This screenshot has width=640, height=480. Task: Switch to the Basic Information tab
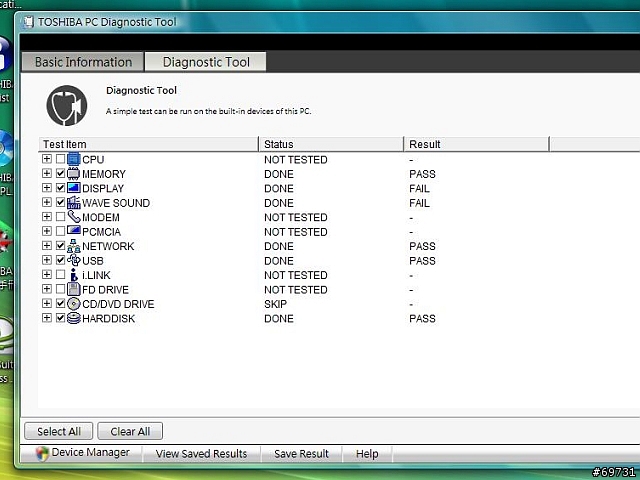tap(83, 62)
